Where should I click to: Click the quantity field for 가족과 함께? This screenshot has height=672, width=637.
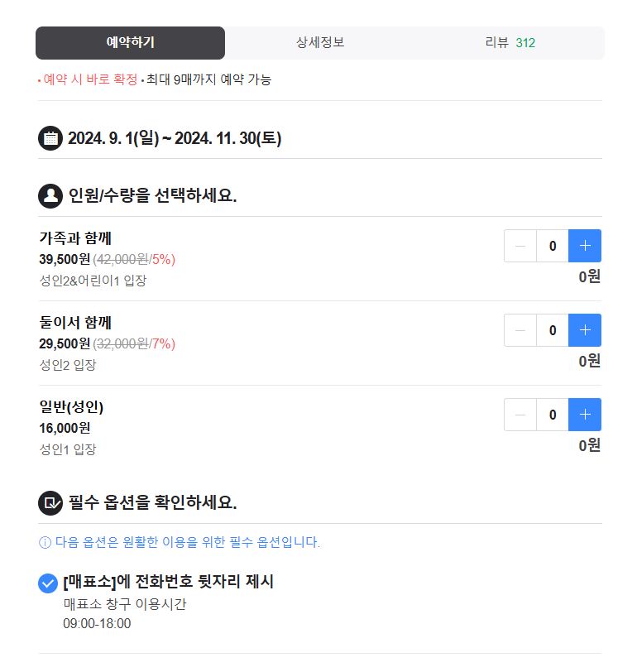click(x=552, y=246)
